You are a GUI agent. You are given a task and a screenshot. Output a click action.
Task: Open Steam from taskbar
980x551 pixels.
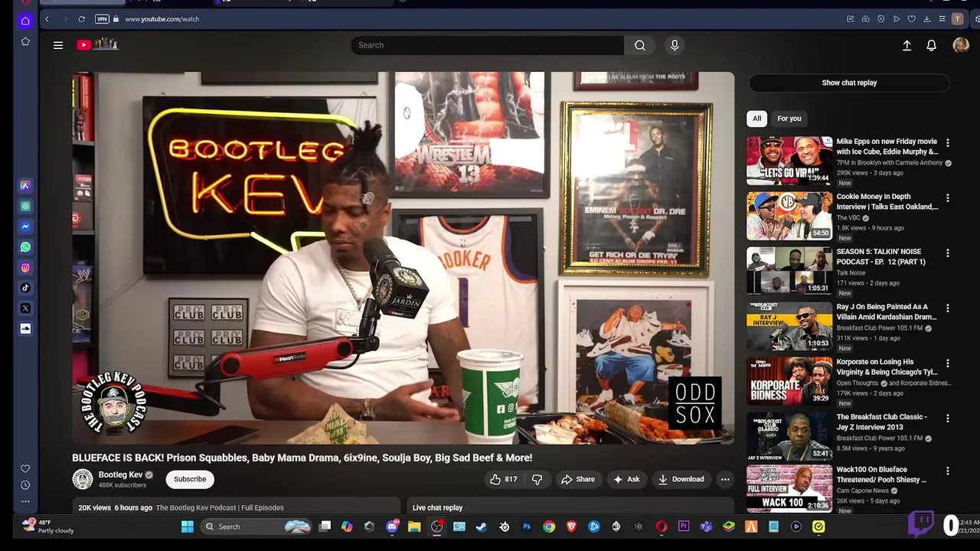coord(482,527)
